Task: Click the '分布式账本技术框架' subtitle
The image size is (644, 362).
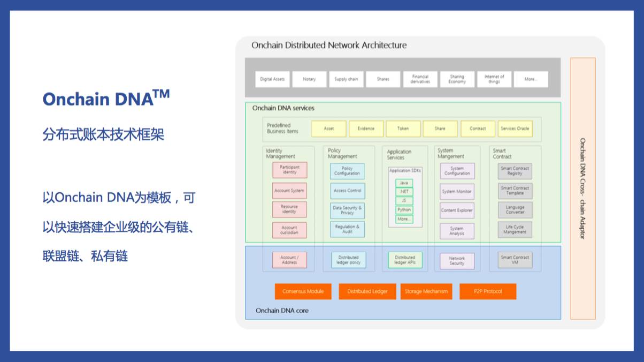Action: click(103, 134)
